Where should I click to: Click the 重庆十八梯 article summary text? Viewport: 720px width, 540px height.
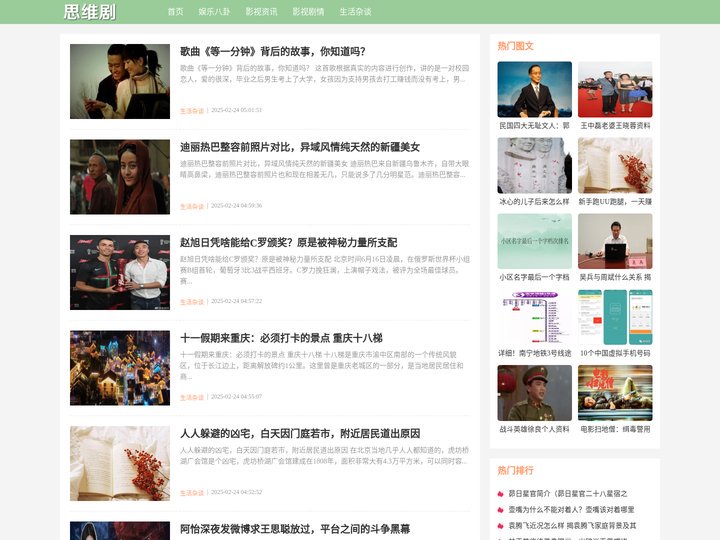pos(321,366)
